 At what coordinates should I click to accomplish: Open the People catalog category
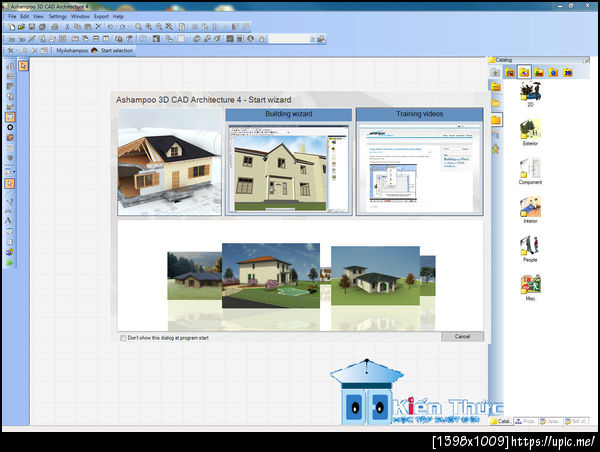coord(530,249)
